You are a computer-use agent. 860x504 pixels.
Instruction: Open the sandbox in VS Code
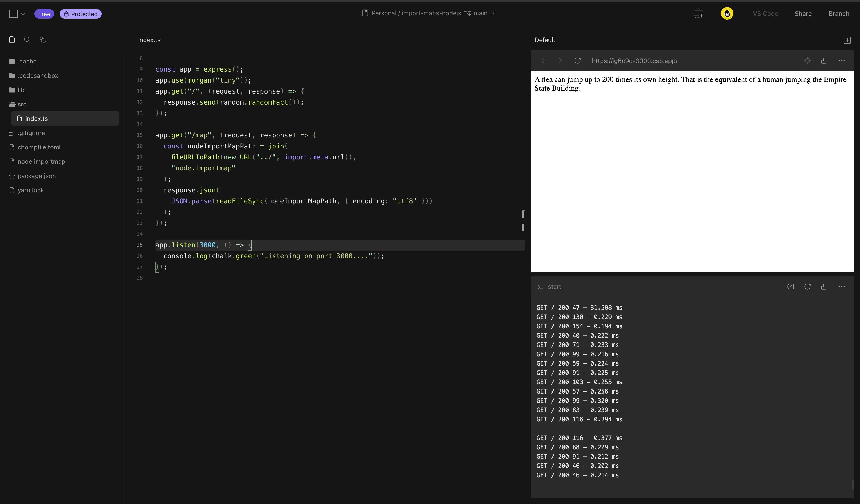point(765,14)
